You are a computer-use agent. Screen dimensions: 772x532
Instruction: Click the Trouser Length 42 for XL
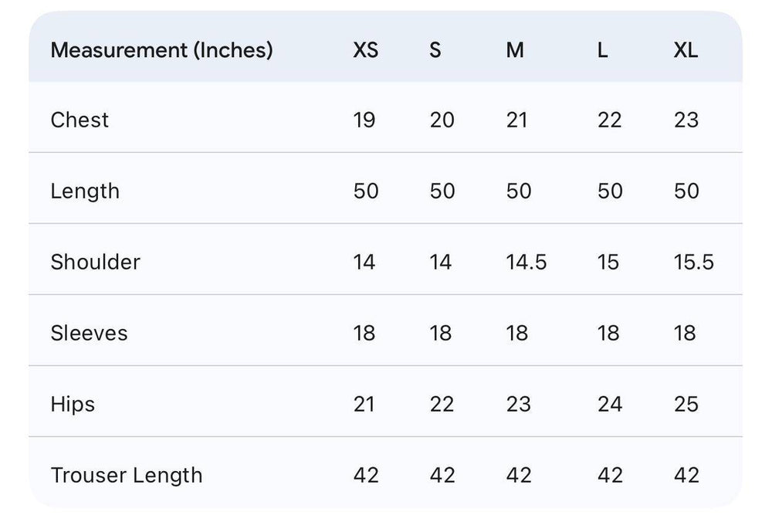[686, 476]
